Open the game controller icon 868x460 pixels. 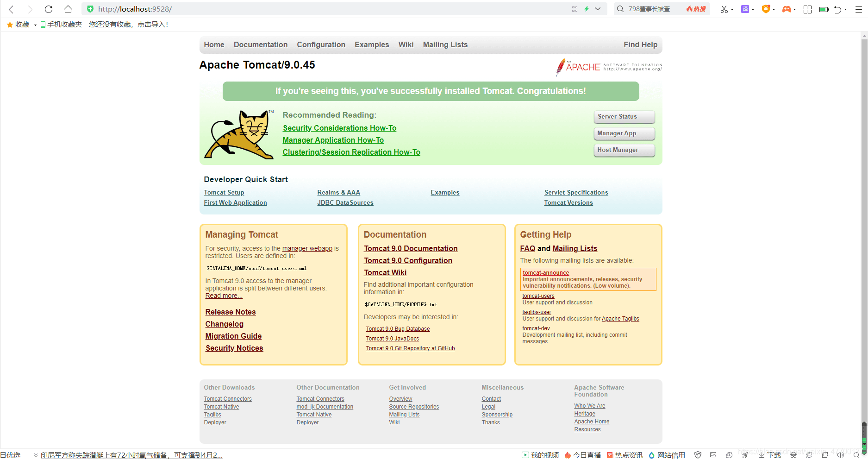(x=786, y=9)
